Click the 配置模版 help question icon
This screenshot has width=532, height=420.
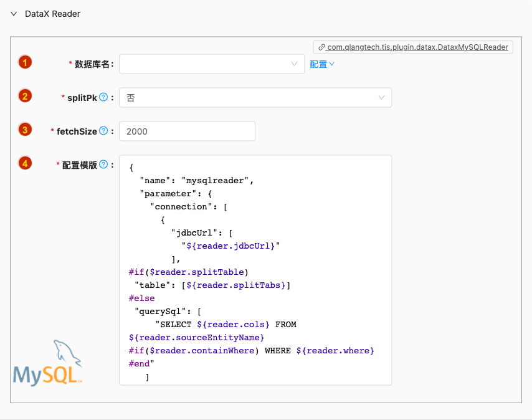[103, 165]
